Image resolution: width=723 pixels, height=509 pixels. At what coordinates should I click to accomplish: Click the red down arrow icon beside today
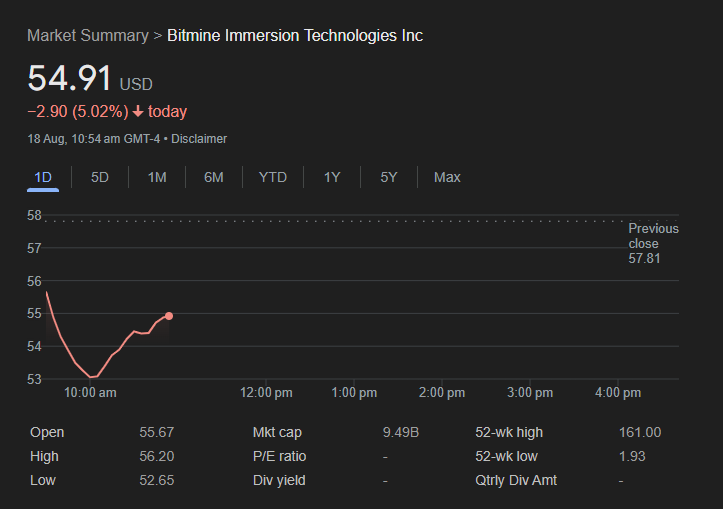pos(138,112)
